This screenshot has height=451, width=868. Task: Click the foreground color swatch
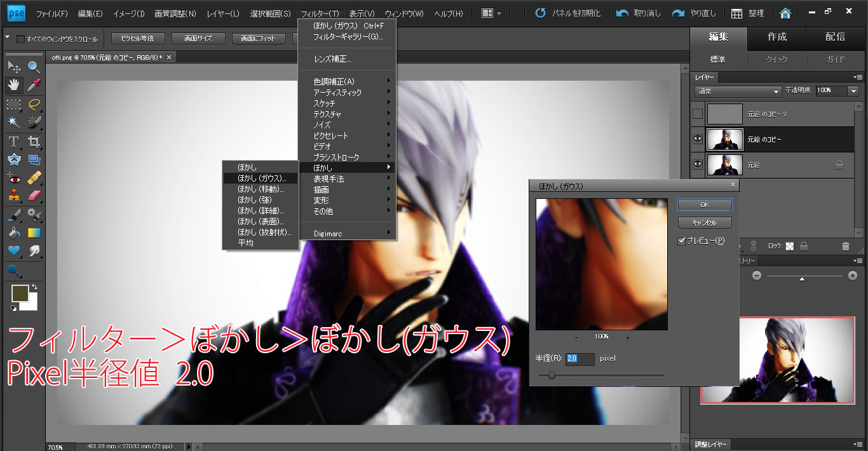[x=21, y=295]
